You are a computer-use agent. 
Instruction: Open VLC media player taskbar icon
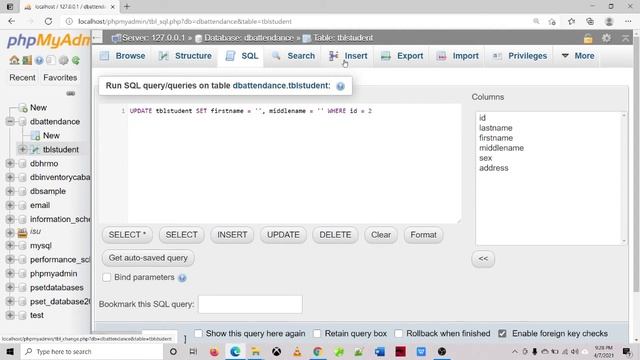(297, 351)
